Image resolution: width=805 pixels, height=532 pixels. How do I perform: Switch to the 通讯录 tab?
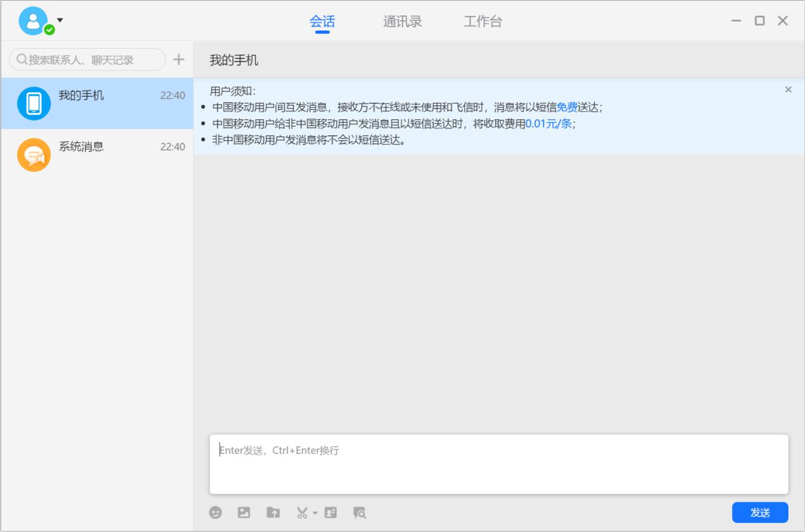(403, 22)
